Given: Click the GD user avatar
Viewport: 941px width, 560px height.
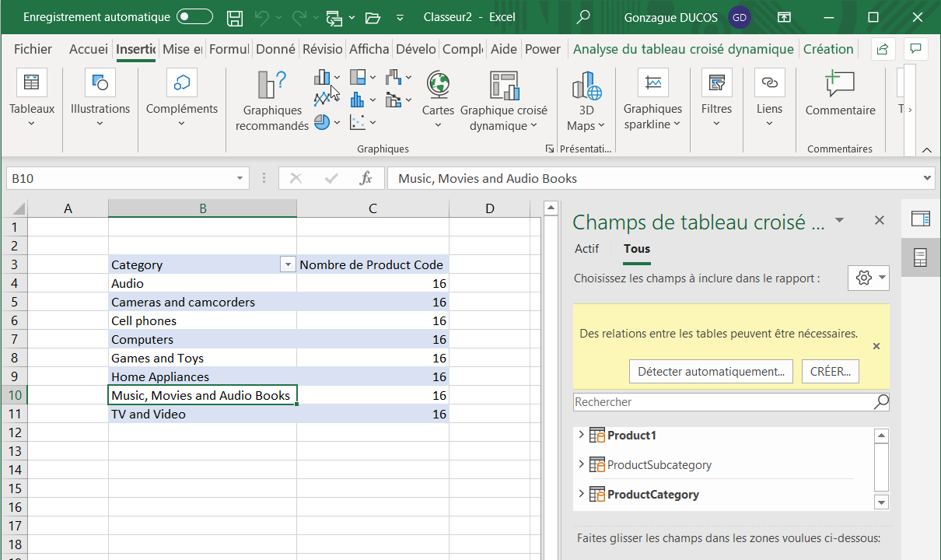Looking at the screenshot, I should 740,17.
